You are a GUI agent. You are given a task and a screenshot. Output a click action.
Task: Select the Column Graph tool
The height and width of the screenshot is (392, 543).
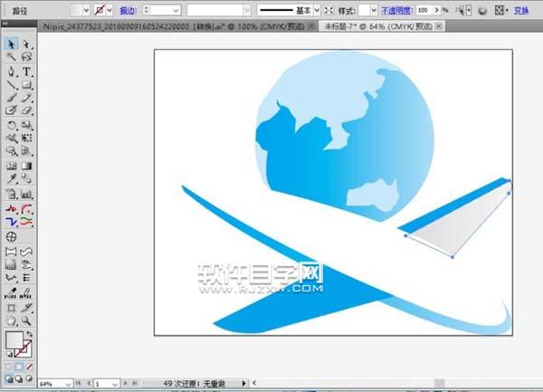26,194
